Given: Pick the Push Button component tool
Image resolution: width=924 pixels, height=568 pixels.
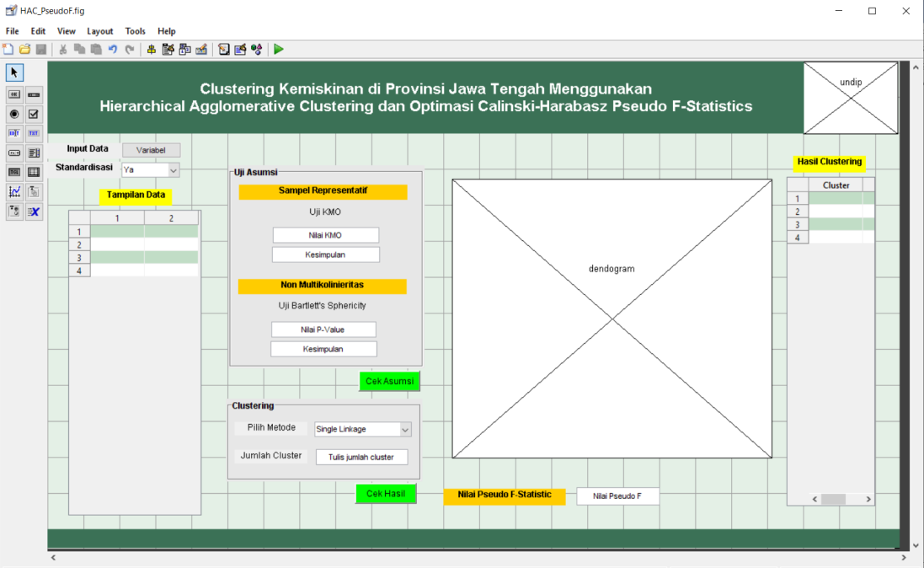Looking at the screenshot, I should (x=14, y=94).
